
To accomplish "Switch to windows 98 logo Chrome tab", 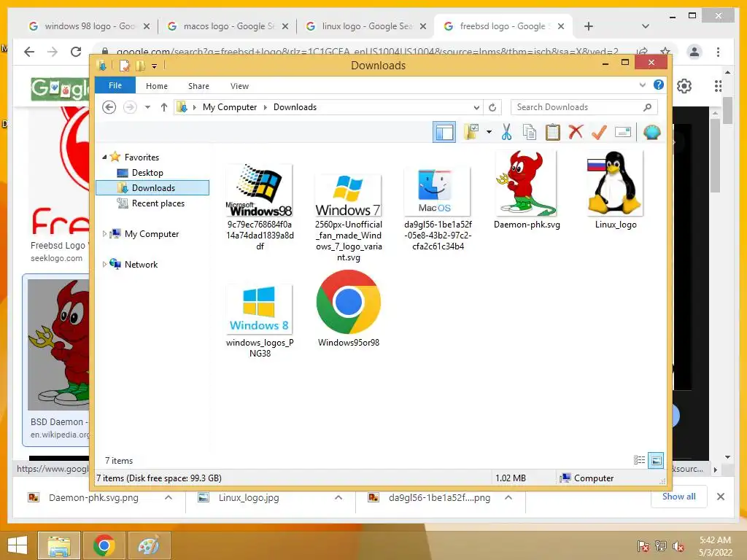I will (89, 26).
